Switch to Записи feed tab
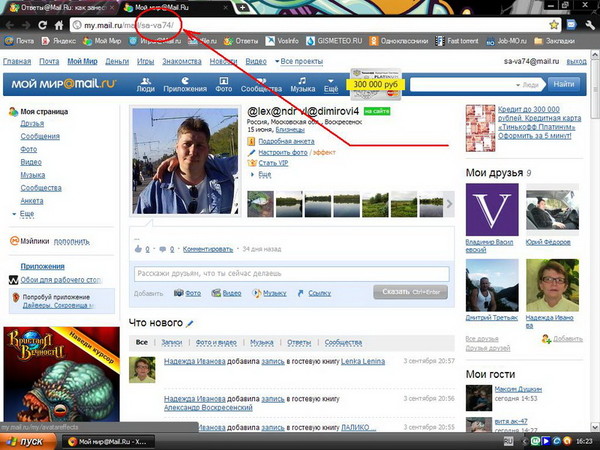The width and height of the screenshot is (600, 450). click(x=171, y=342)
